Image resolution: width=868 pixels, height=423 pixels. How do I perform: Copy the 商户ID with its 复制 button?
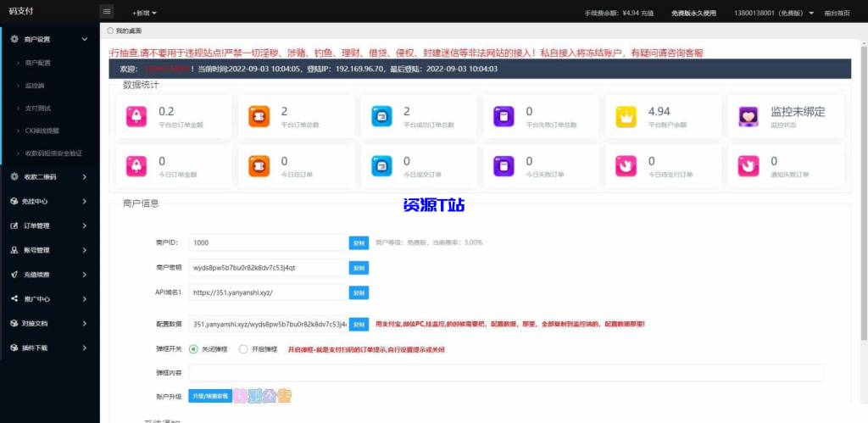click(x=359, y=242)
